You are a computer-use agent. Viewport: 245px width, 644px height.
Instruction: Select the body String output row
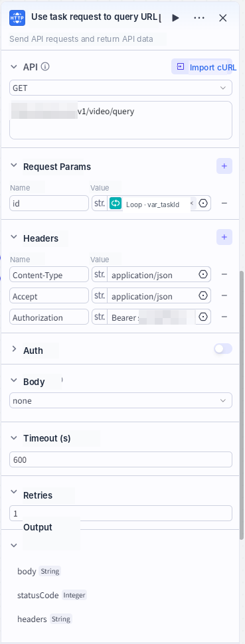(39, 572)
